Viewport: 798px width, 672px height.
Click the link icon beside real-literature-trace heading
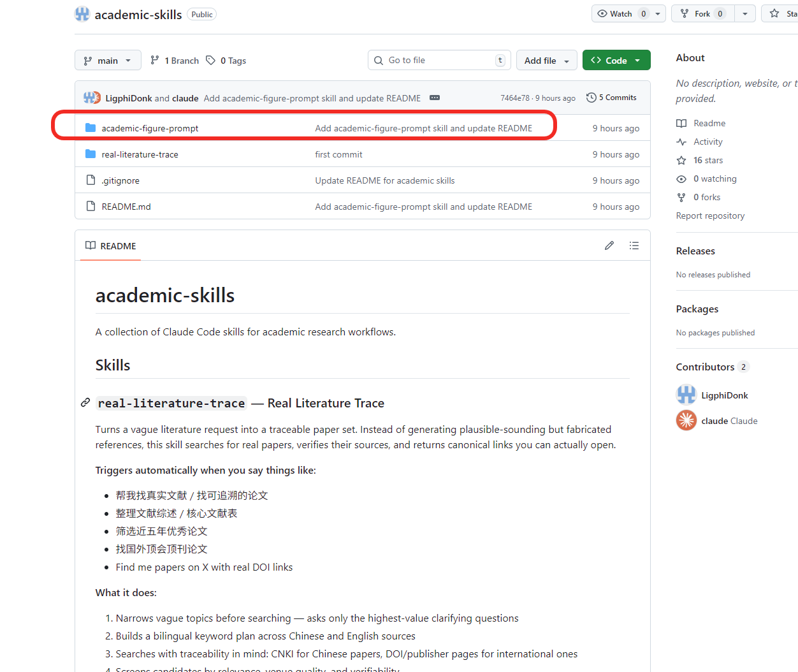coord(85,403)
